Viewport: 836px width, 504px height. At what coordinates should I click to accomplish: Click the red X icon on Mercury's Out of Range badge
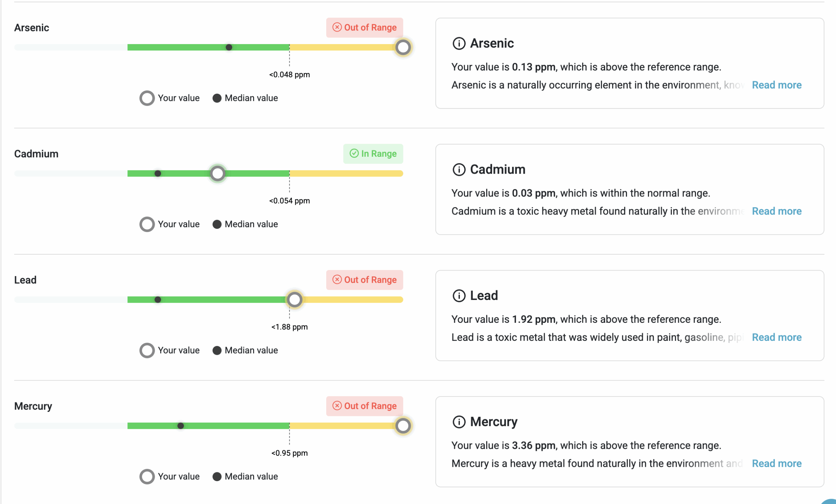(337, 406)
